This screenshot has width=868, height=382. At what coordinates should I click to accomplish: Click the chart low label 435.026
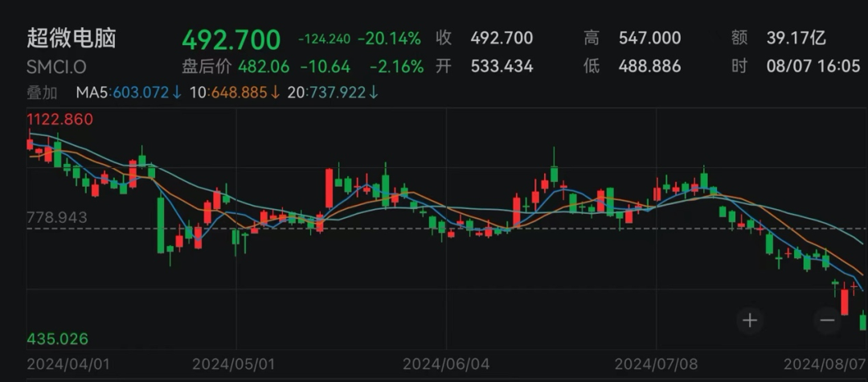pos(58,339)
